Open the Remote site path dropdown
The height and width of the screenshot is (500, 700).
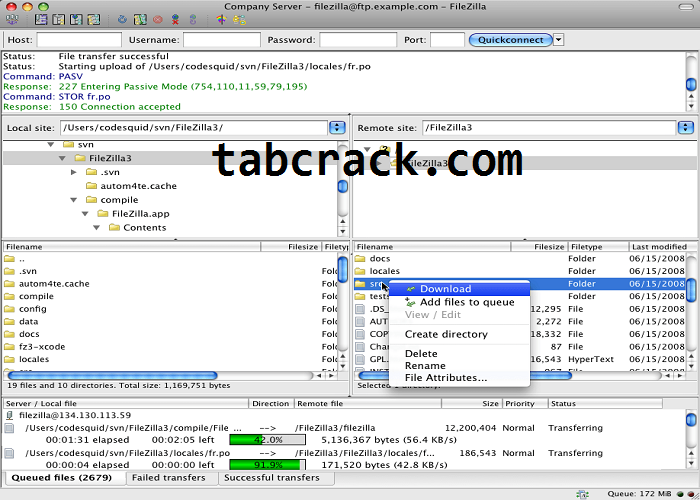(685, 128)
